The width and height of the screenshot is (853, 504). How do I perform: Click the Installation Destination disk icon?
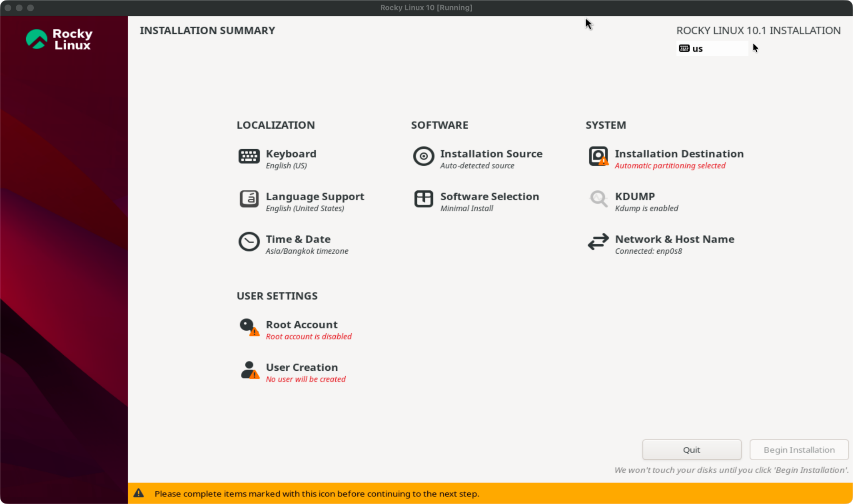tap(599, 157)
